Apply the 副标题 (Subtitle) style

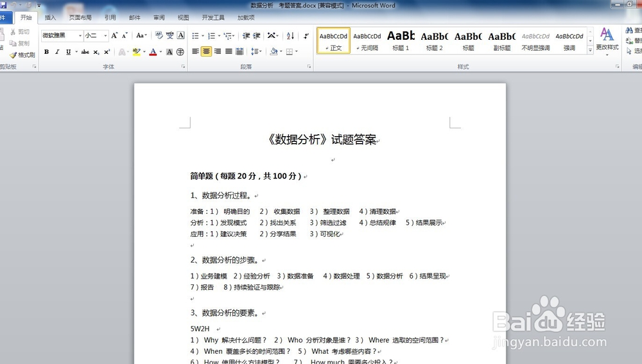pyautogui.click(x=501, y=40)
